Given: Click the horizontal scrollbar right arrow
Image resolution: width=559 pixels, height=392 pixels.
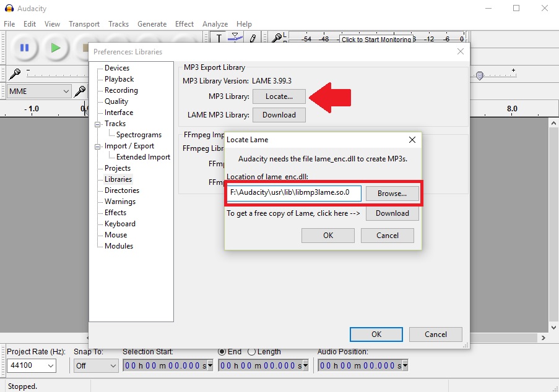Looking at the screenshot, I should [x=544, y=338].
